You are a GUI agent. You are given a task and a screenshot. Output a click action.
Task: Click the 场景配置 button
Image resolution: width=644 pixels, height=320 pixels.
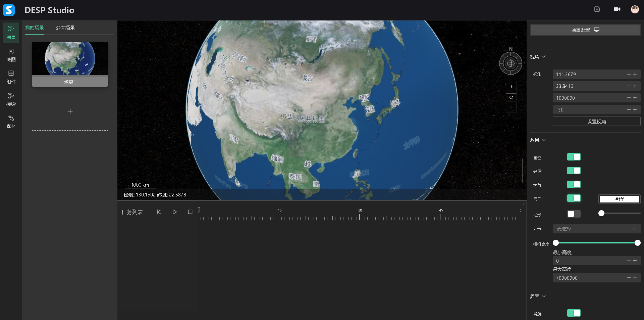(x=585, y=30)
